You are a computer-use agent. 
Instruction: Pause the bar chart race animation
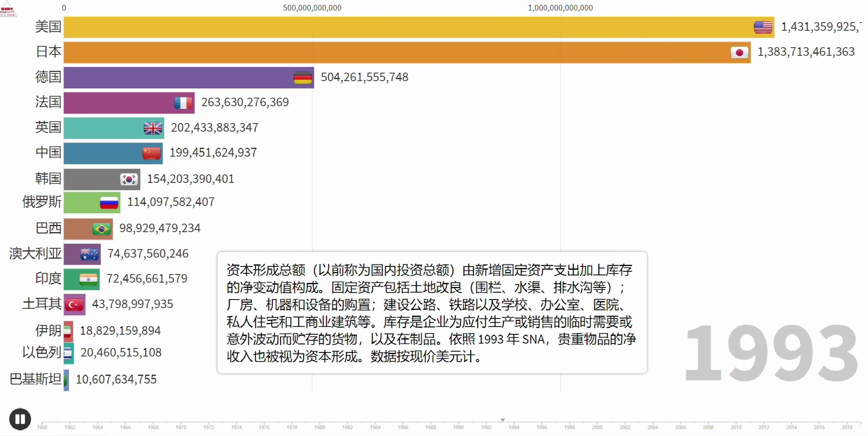pos(20,419)
